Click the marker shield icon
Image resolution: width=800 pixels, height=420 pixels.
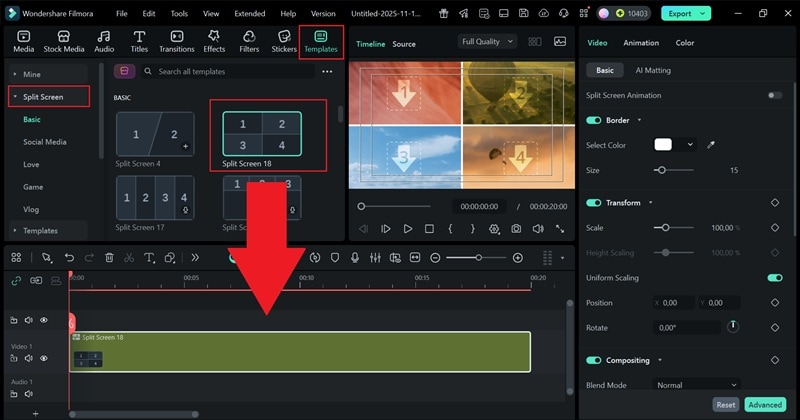pyautogui.click(x=335, y=258)
